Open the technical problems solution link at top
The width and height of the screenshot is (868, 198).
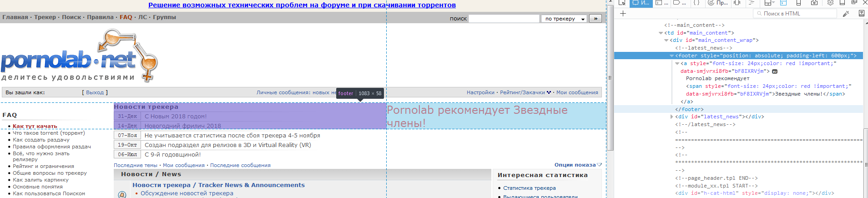tap(302, 5)
